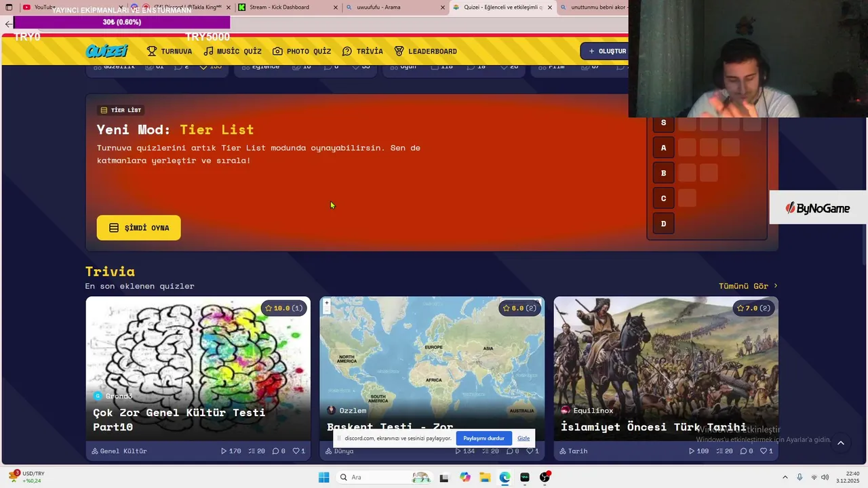Select the C tier label
868x488 pixels.
coord(663,199)
